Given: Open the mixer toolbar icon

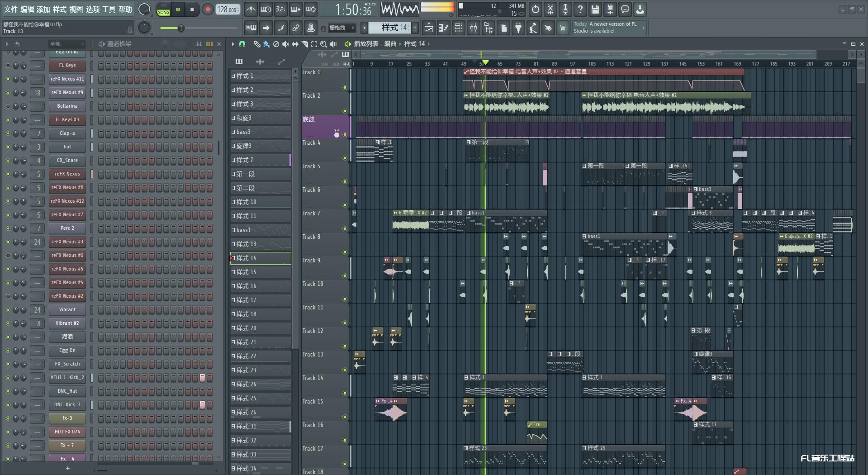Looking at the screenshot, I should (x=474, y=28).
